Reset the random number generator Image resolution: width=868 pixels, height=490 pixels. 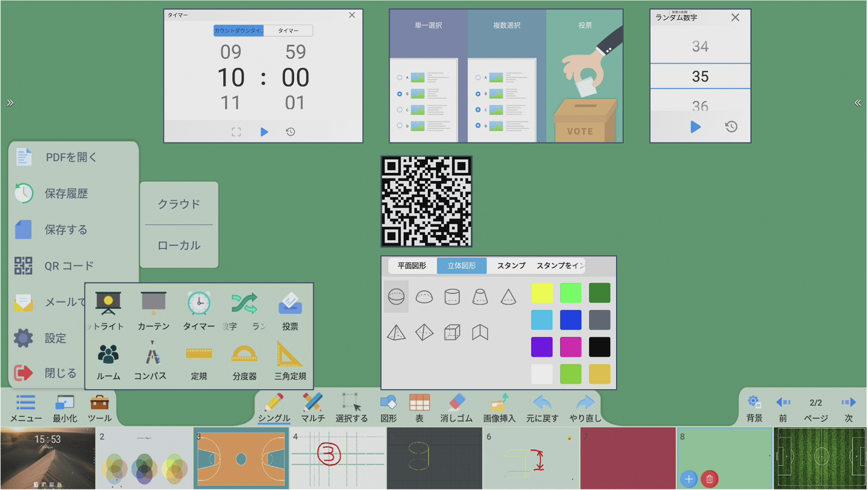(x=731, y=127)
